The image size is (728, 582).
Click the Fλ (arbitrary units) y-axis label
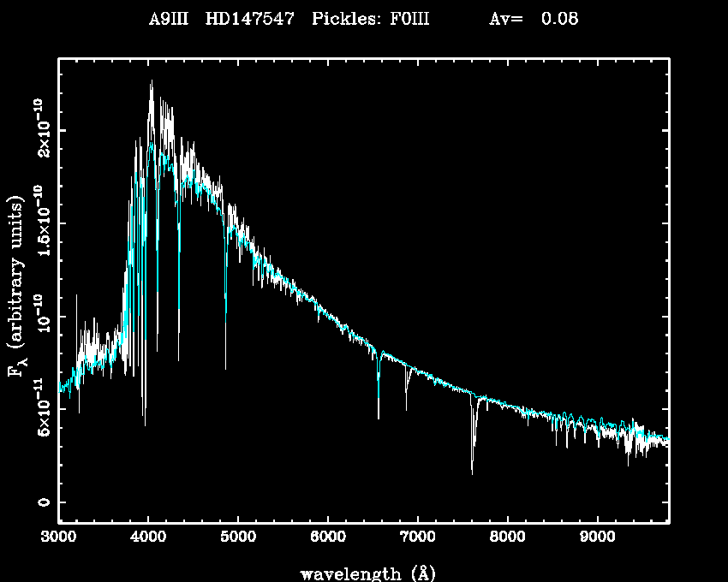17,288
